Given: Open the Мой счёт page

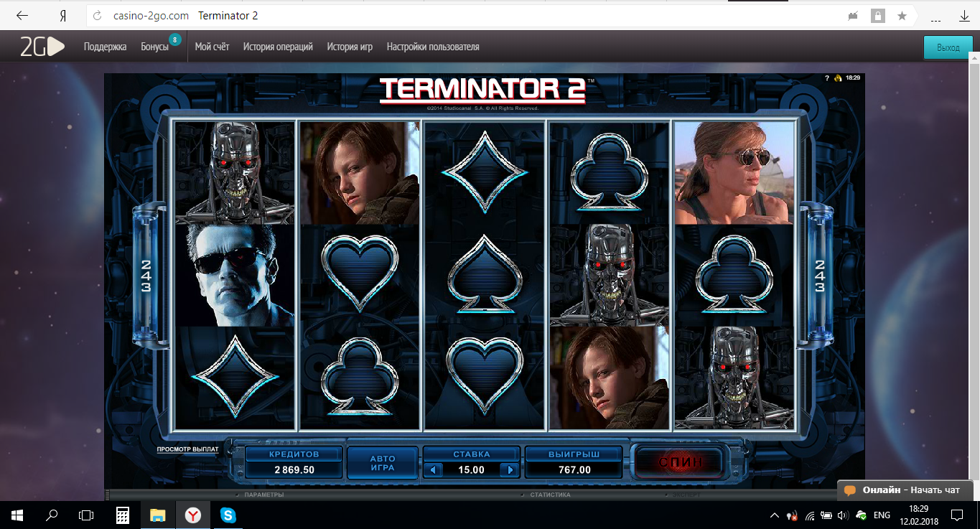Looking at the screenshot, I should click(x=212, y=47).
